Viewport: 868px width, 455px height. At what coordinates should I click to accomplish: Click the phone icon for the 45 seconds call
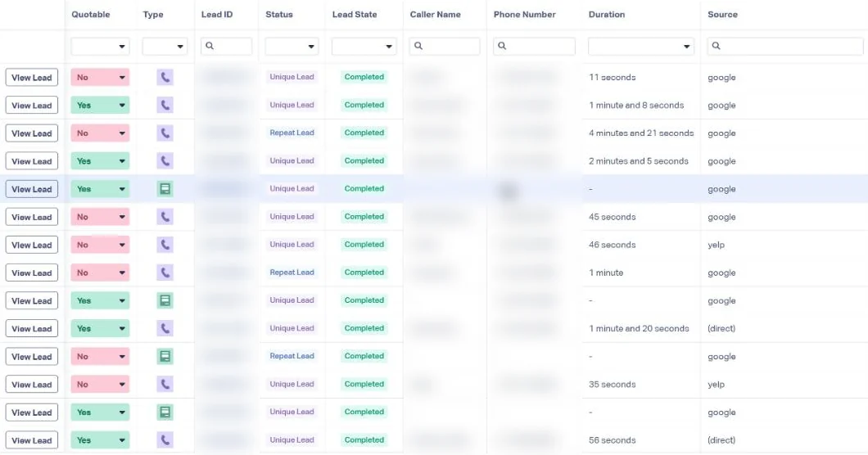[x=165, y=217]
